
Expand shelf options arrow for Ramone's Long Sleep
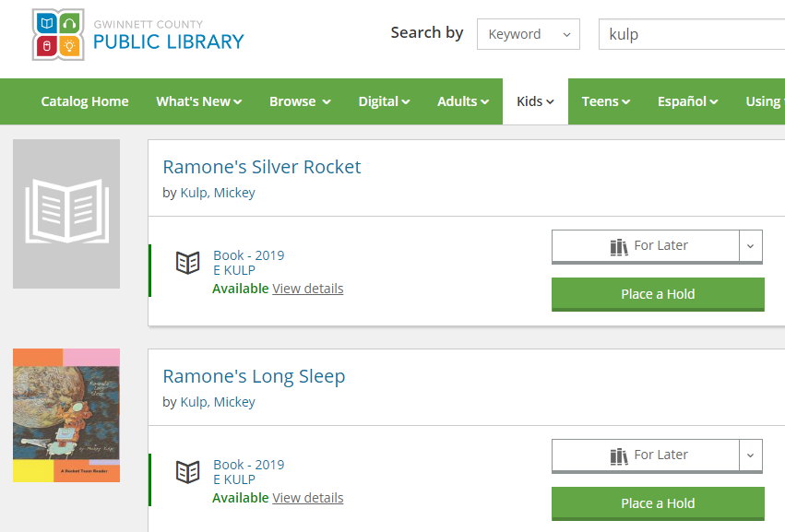(x=751, y=455)
